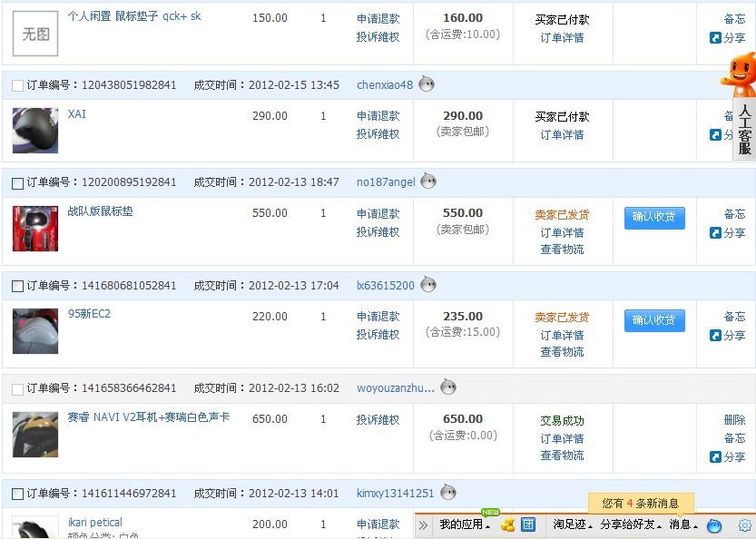Image resolution: width=756 pixels, height=539 pixels.
Task: Open XAI mouse product thumbnail
Action: 35,131
